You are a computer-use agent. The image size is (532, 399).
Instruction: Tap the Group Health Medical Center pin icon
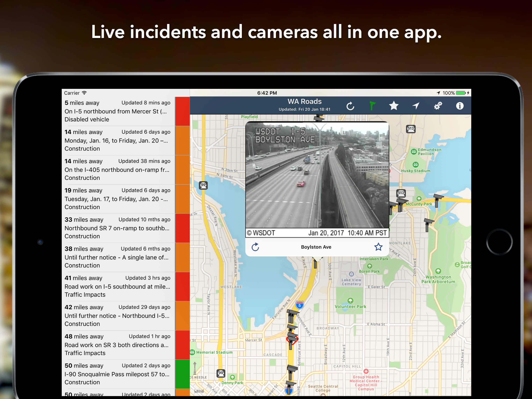click(x=366, y=371)
